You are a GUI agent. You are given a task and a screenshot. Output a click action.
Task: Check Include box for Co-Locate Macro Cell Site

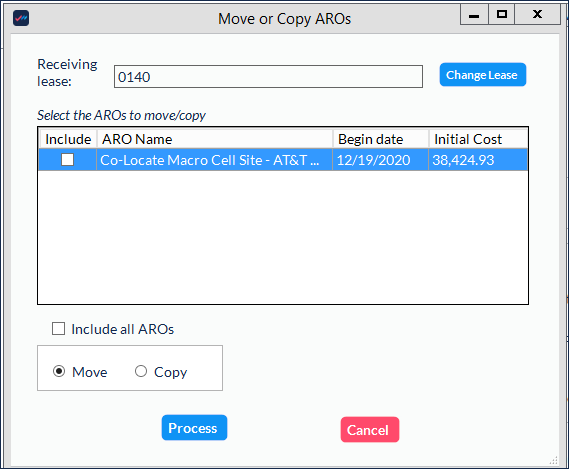tap(67, 159)
